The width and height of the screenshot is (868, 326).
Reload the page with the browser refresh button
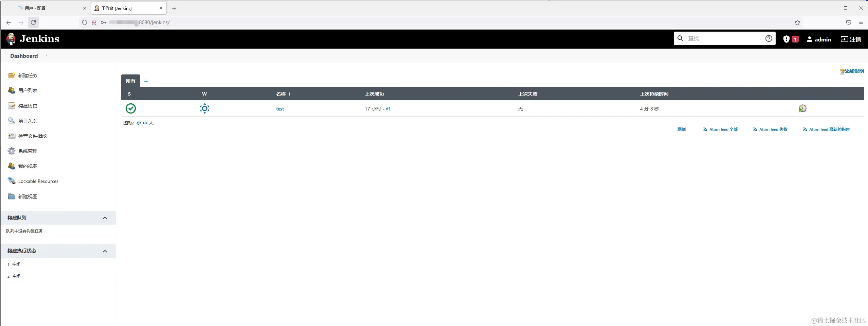[x=33, y=22]
